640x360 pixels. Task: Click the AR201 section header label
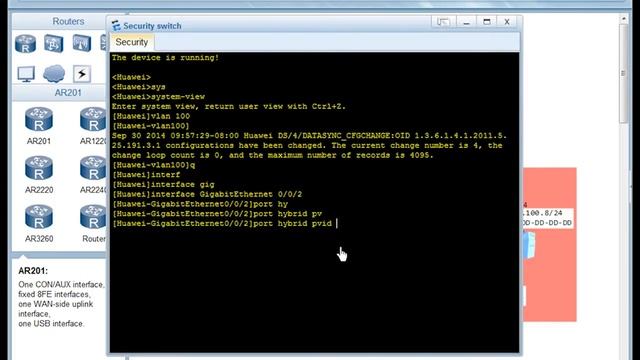click(x=68, y=93)
